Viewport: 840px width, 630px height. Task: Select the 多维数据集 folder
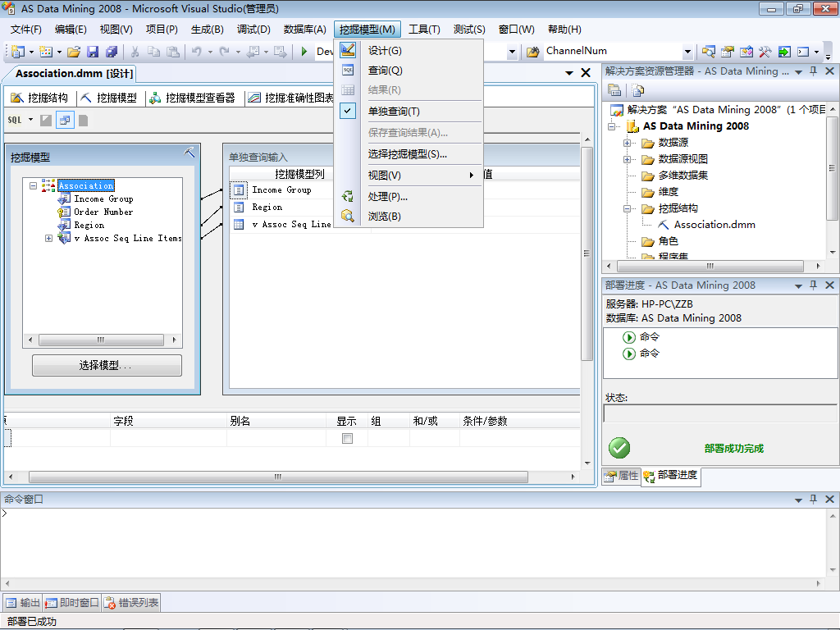[683, 176]
